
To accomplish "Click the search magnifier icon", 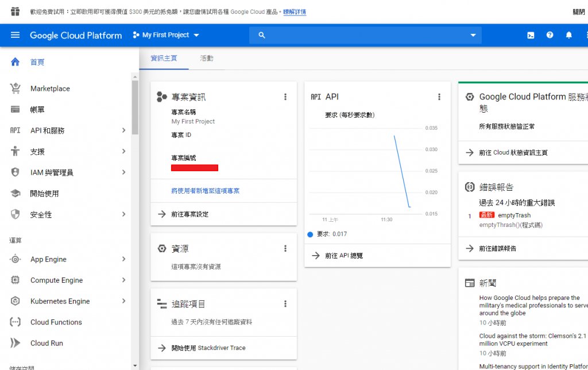I will click(x=262, y=35).
